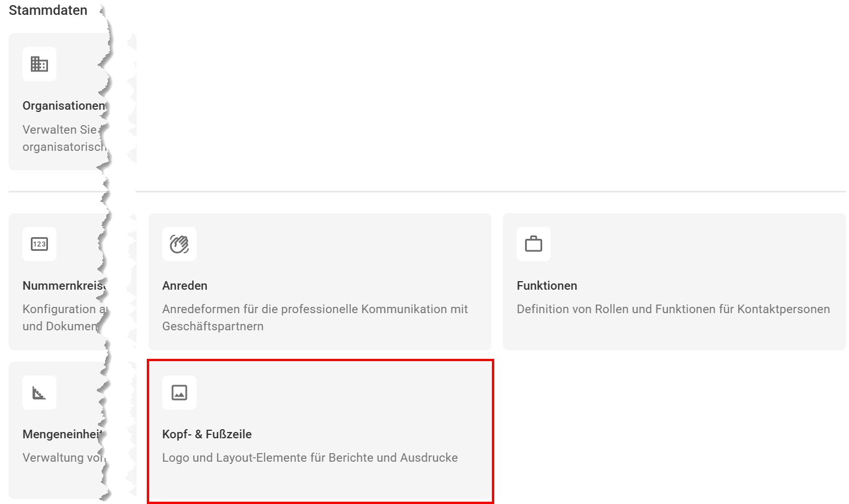
Task: Go to Funktionen via its title
Action: [547, 286]
